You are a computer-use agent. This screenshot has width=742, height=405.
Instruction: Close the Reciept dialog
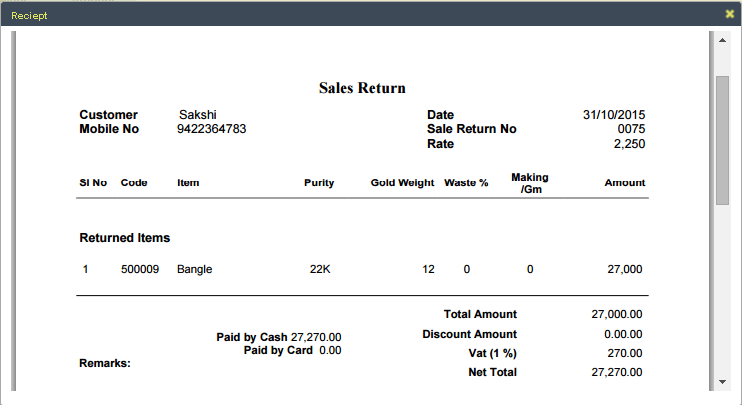click(729, 14)
